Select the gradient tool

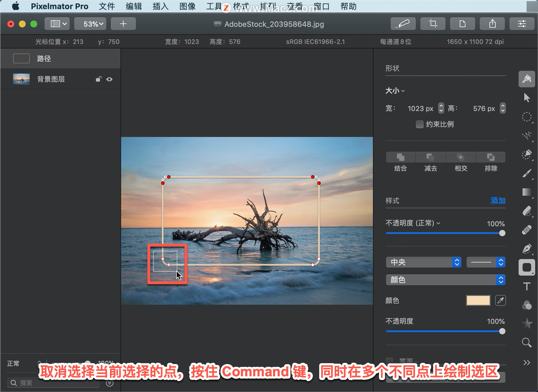527,192
